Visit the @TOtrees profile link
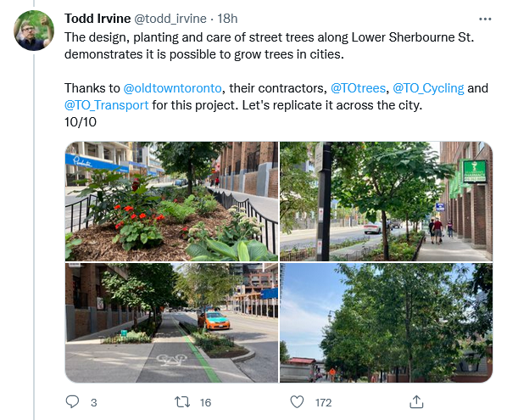The height and width of the screenshot is (420, 507). (x=358, y=88)
